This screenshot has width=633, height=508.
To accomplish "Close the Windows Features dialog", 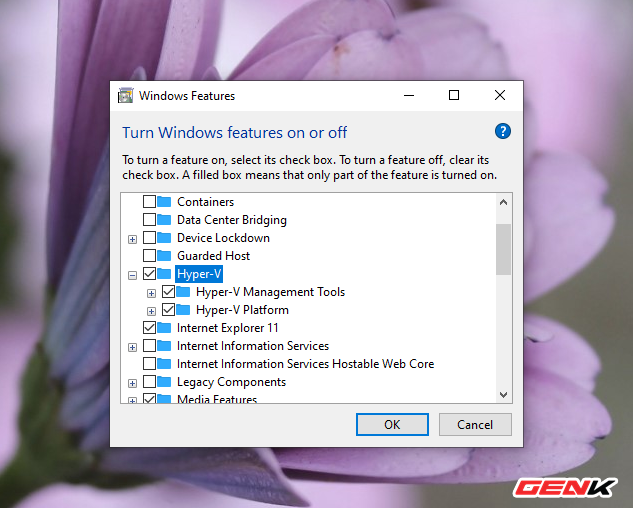I will click(x=500, y=96).
